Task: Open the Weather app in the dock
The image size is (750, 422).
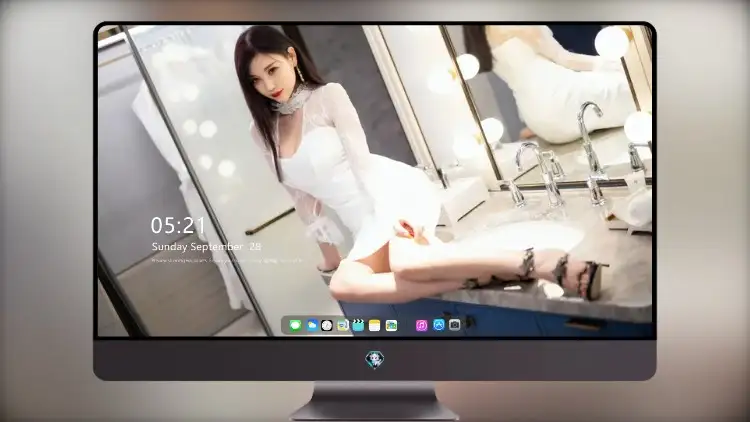Action: point(312,325)
